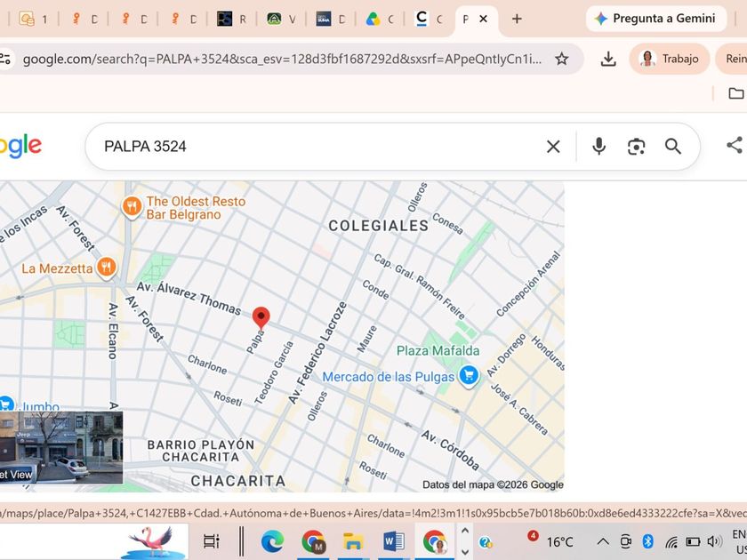The image size is (747, 560).
Task: Start voice search with microphone icon
Action: 598,147
